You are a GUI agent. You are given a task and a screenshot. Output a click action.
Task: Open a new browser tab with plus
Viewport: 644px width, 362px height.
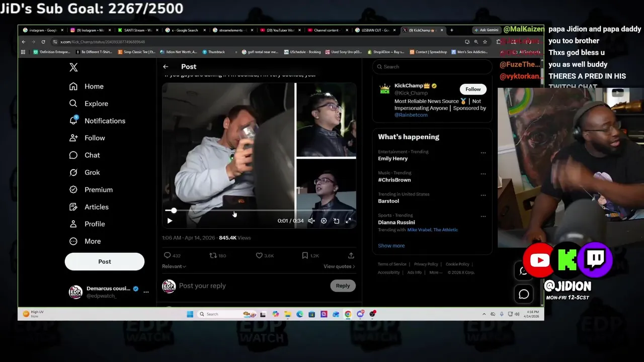click(x=451, y=30)
